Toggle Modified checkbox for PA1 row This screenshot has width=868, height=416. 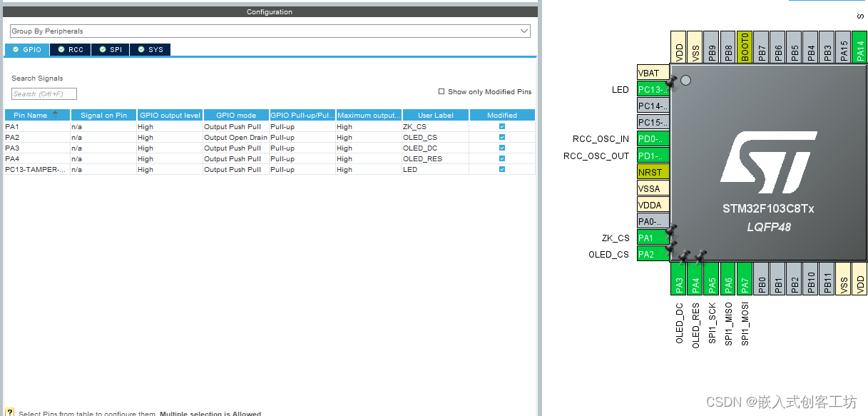(x=502, y=126)
